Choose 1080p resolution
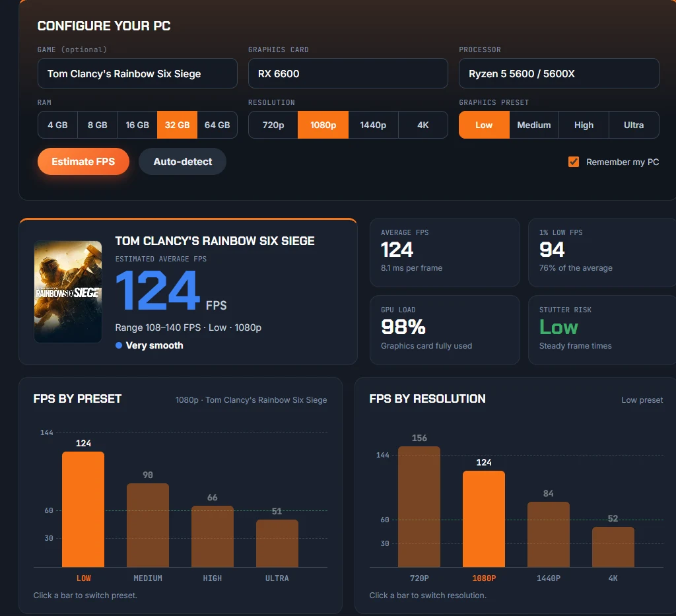The height and width of the screenshot is (616, 676). 323,125
